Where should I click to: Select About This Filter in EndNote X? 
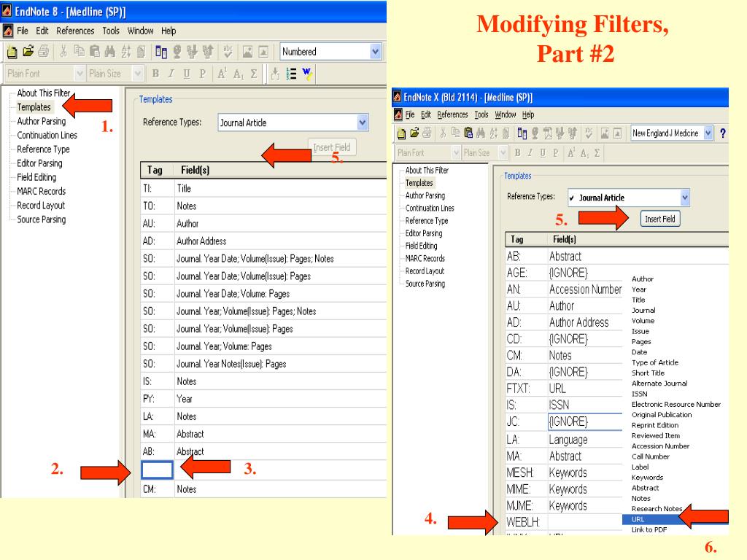coord(427,170)
